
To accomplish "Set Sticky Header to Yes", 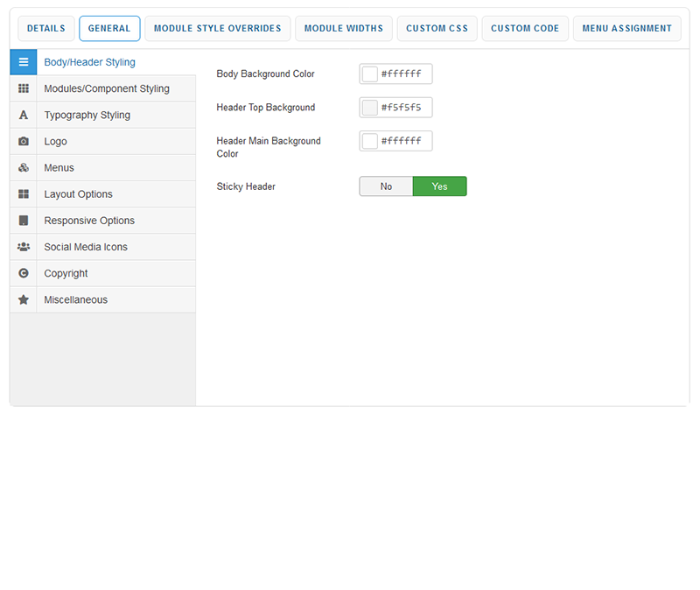I will [439, 186].
